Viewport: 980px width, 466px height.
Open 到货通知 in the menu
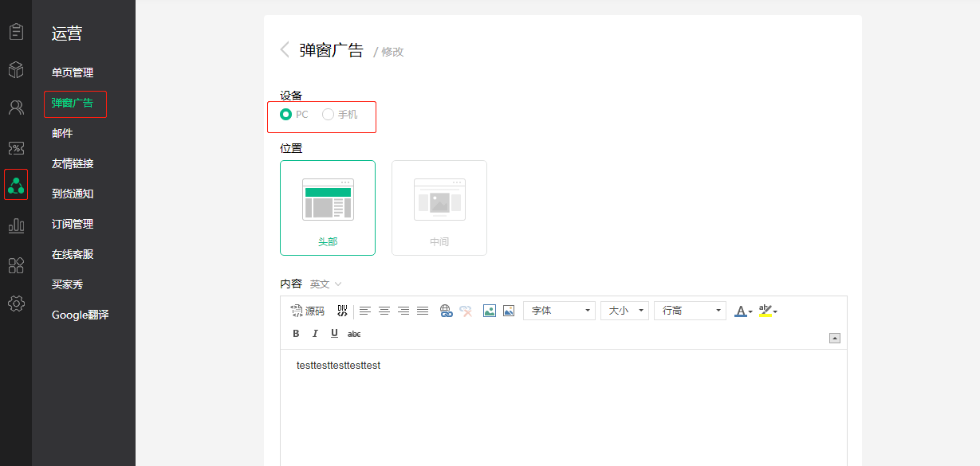click(73, 194)
